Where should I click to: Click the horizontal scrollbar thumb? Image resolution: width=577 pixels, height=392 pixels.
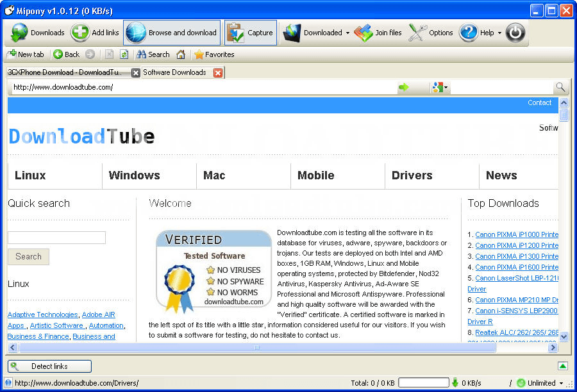(256, 348)
